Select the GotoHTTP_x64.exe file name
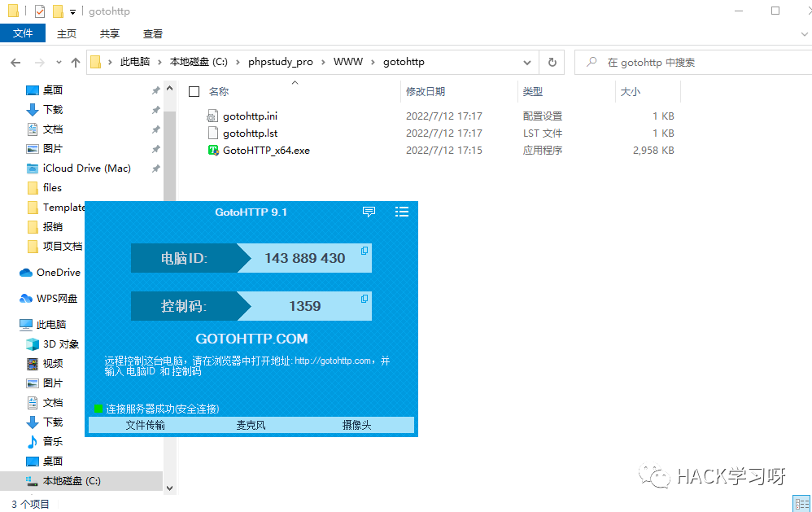The image size is (812, 512). click(266, 151)
